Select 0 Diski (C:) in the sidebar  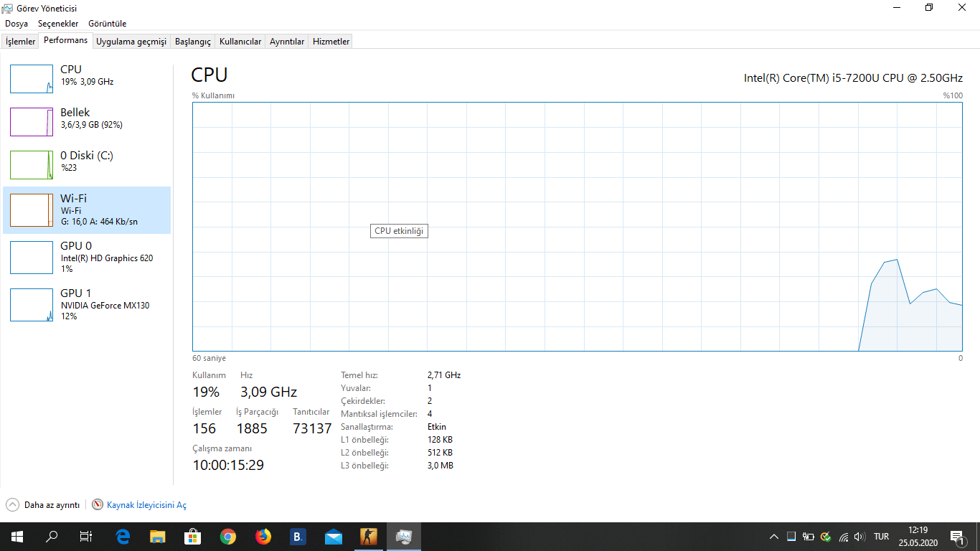click(87, 165)
